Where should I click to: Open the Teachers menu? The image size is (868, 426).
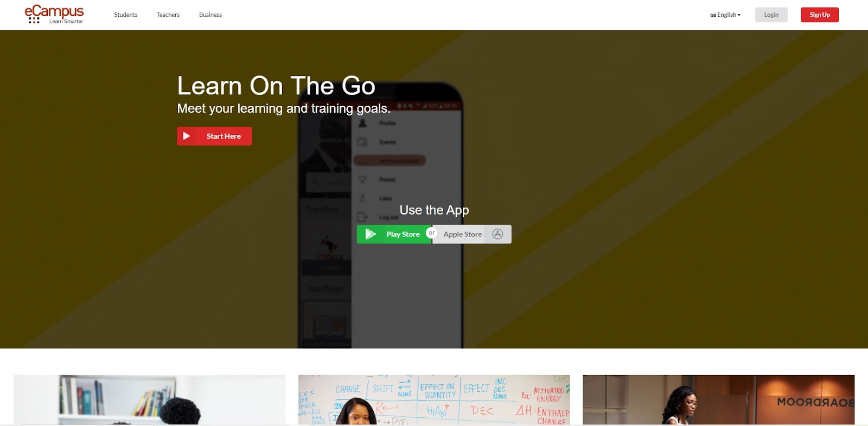[168, 15]
